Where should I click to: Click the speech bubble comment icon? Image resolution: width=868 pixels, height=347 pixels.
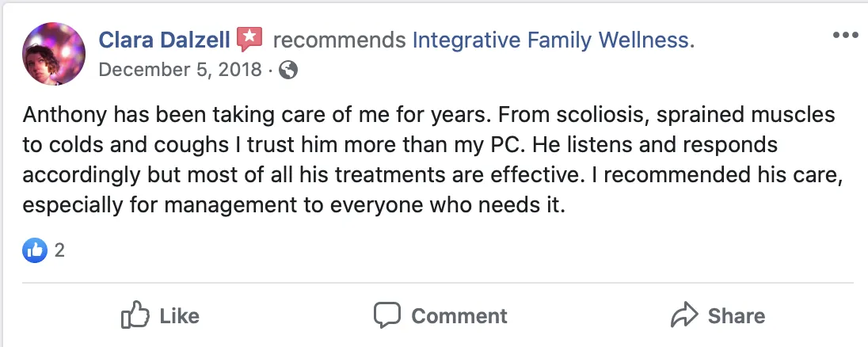(388, 315)
